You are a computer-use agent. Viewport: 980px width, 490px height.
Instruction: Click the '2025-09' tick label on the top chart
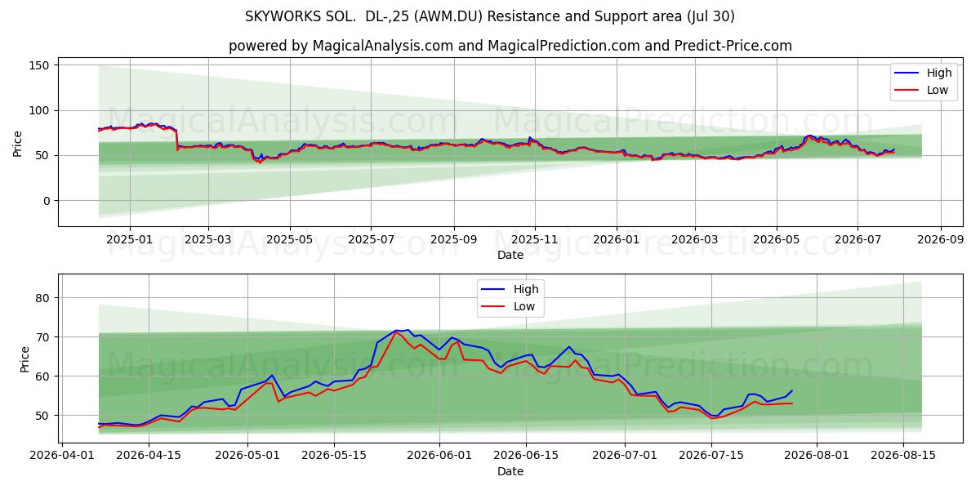(454, 239)
